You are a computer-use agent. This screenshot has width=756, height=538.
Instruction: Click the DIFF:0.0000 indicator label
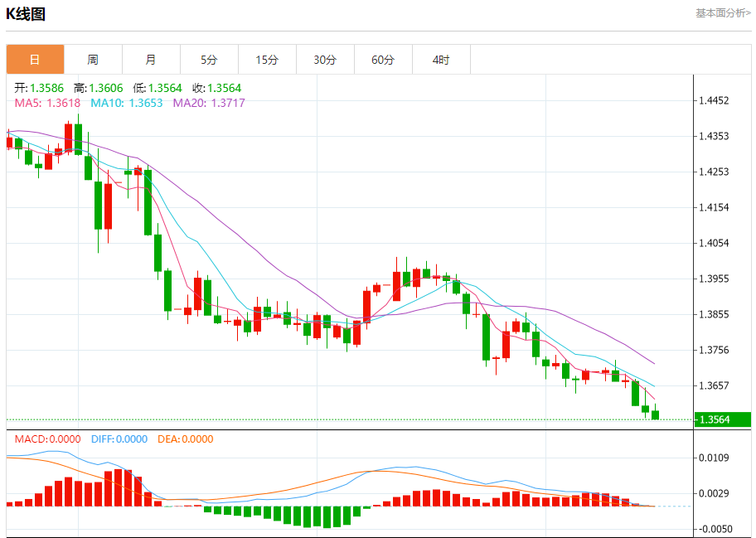click(x=119, y=439)
